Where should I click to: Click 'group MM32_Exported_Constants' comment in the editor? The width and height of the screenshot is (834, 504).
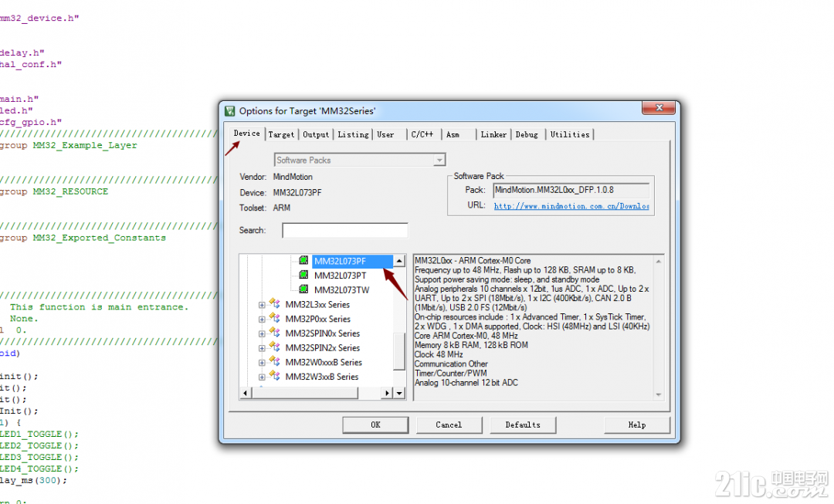[x=83, y=238]
